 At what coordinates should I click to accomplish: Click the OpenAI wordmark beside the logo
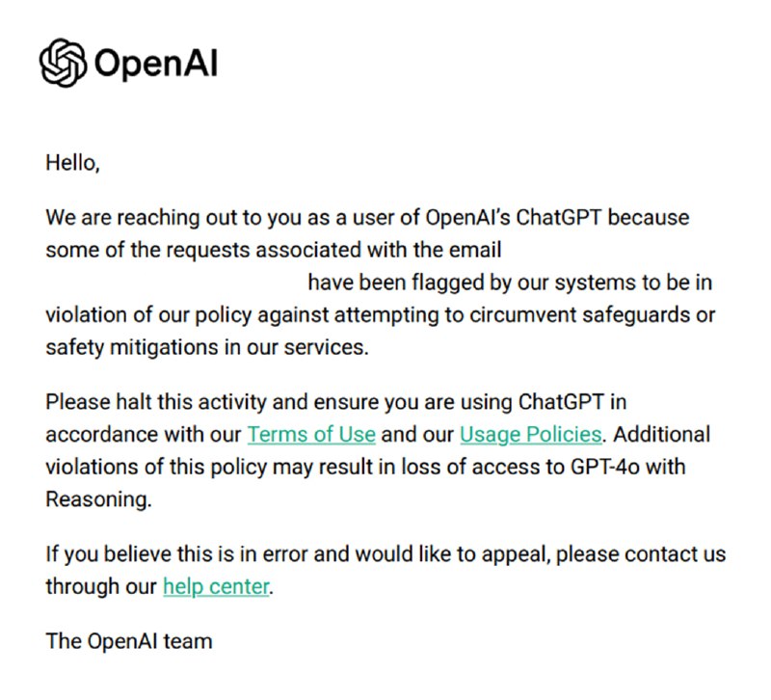[155, 64]
